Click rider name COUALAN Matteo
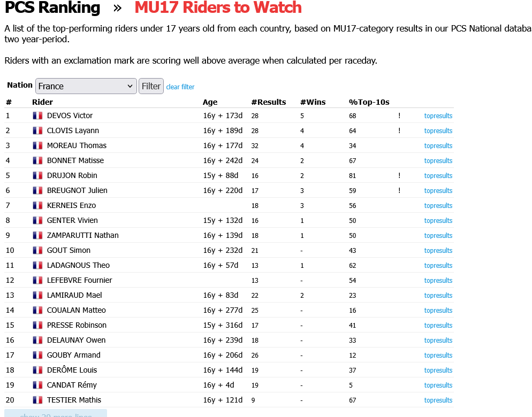Screen dimensions: 532x417 [x=77, y=310]
